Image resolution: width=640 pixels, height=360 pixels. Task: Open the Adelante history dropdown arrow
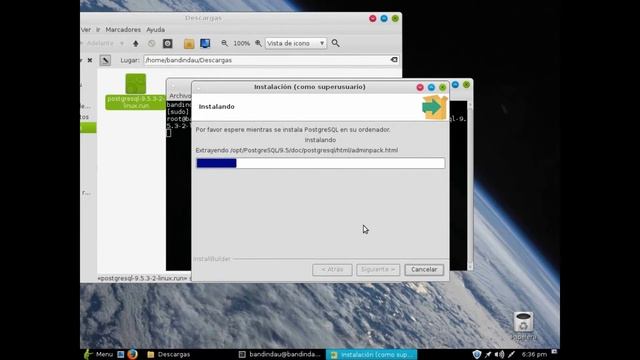coord(122,43)
